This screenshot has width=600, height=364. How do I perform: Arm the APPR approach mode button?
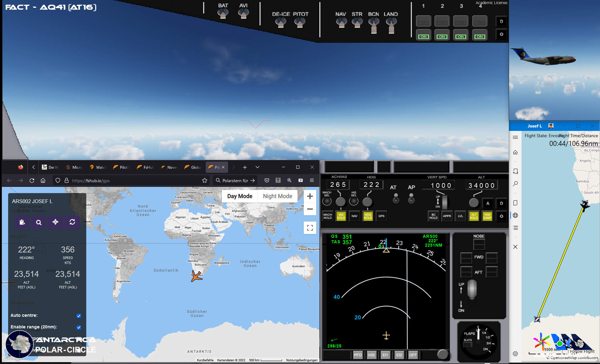447,216
